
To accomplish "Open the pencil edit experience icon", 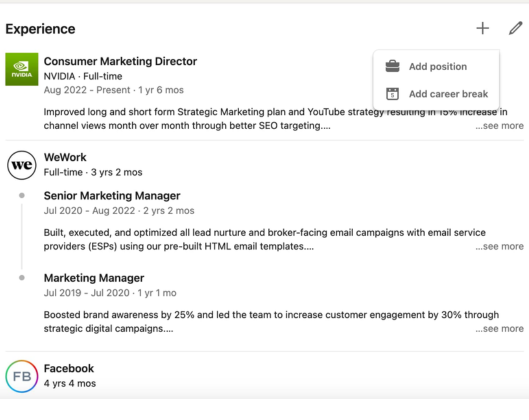I will [516, 28].
